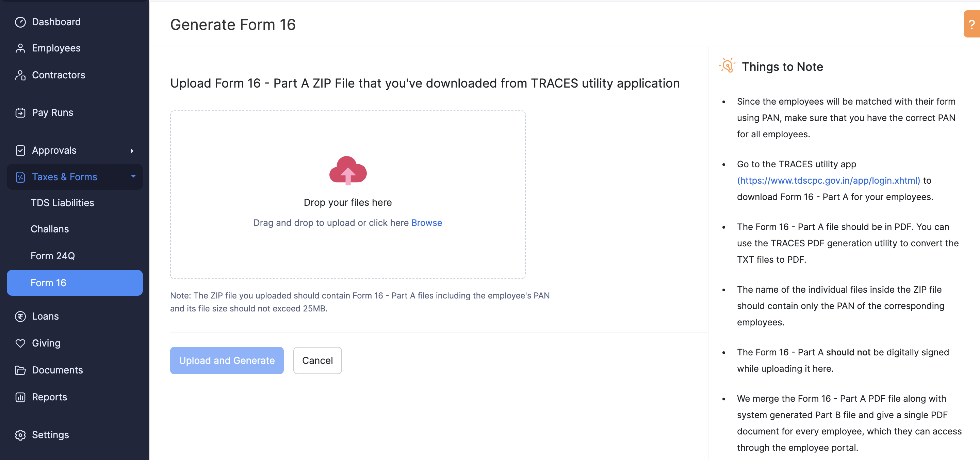This screenshot has height=460, width=980.
Task: View Reports via the chart icon
Action: (x=20, y=397)
